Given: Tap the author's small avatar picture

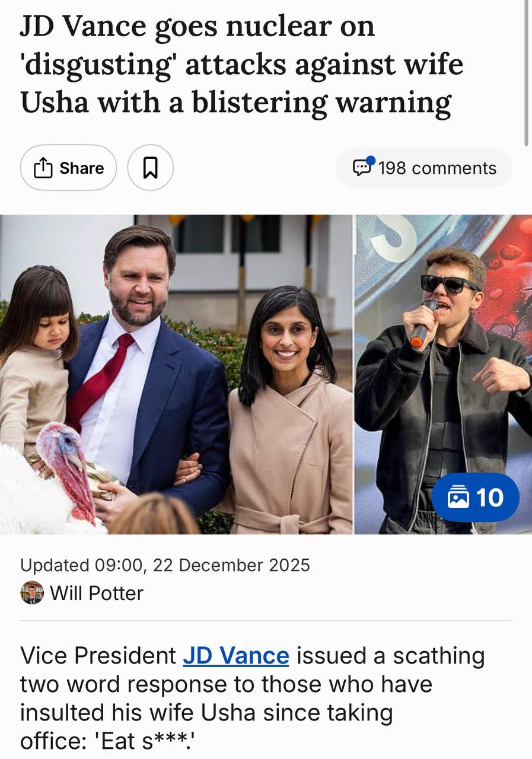Looking at the screenshot, I should pyautogui.click(x=32, y=593).
